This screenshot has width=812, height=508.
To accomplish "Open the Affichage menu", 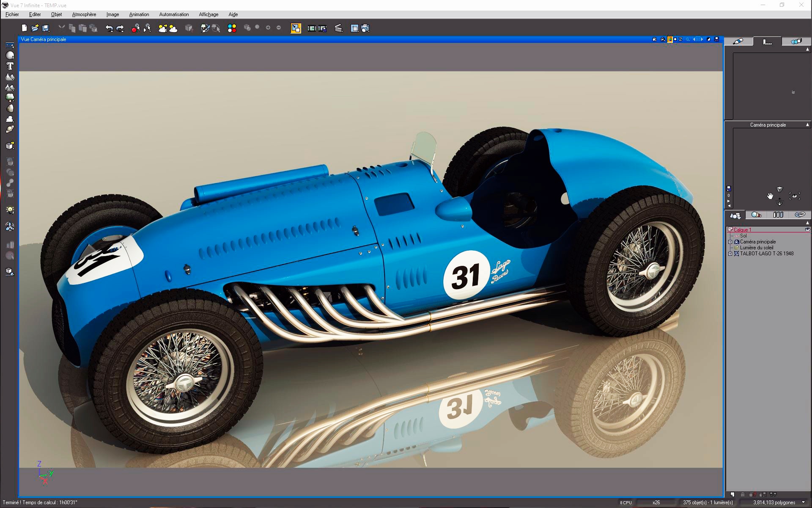I will tap(208, 14).
